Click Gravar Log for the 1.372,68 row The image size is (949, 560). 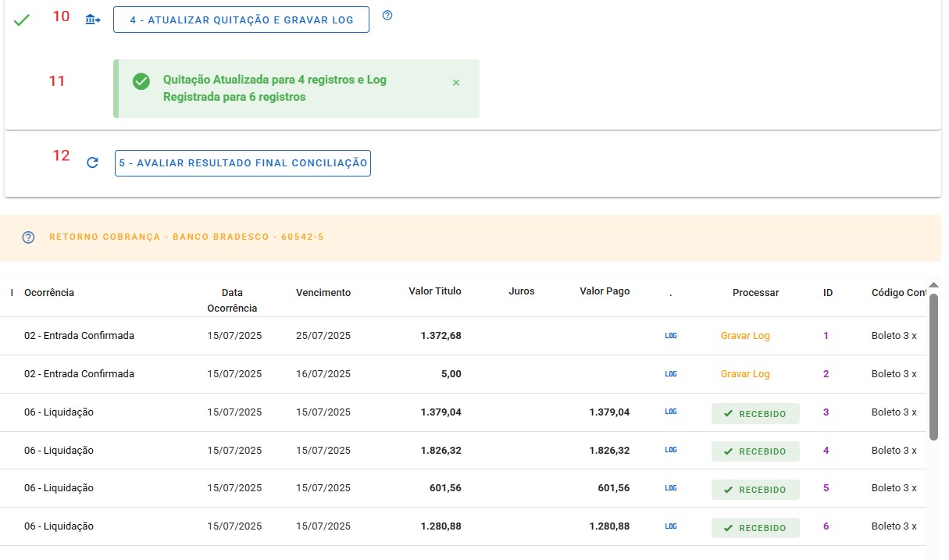coord(745,336)
